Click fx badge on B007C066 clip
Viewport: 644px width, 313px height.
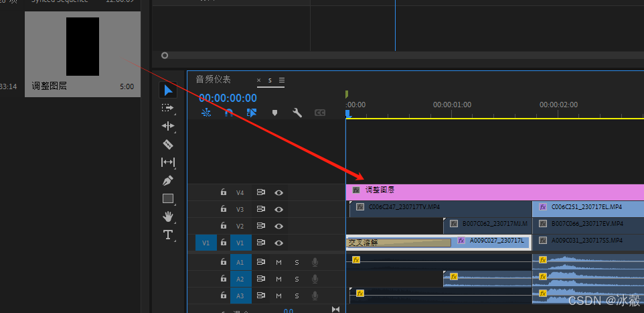point(543,224)
